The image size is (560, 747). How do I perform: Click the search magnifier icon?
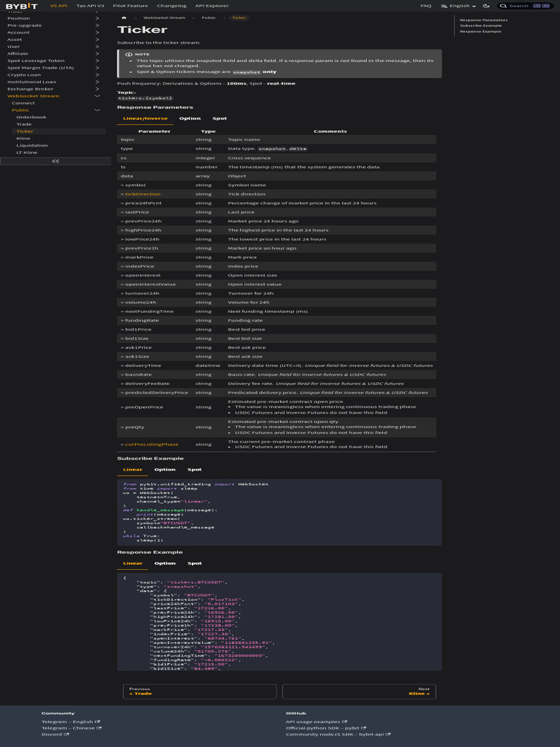[505, 6]
